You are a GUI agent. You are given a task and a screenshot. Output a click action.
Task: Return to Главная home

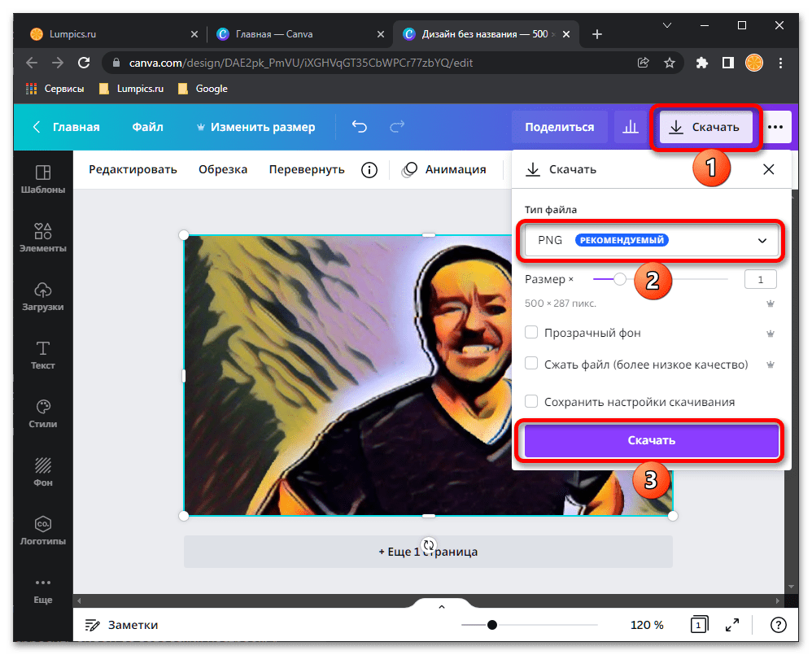click(66, 127)
